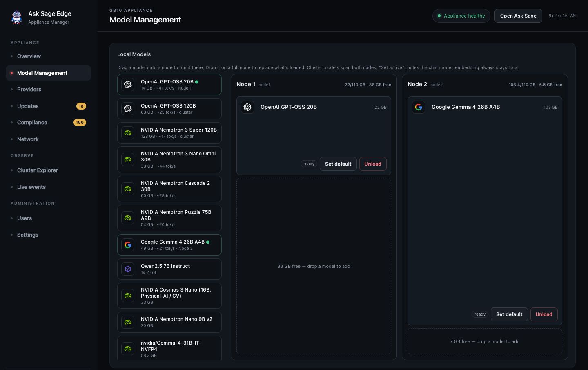This screenshot has width=588, height=370.
Task: Set OpenAI GPT-OSS 20B as default on Node 1
Action: tap(338, 164)
